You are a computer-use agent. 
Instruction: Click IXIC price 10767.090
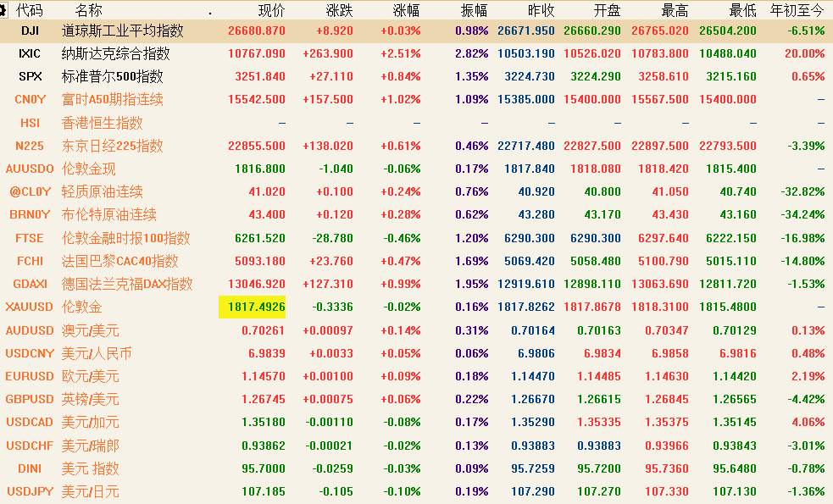click(x=257, y=53)
